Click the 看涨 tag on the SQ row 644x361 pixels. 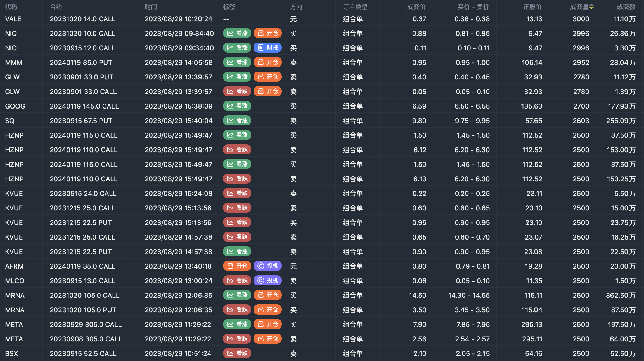pos(237,121)
